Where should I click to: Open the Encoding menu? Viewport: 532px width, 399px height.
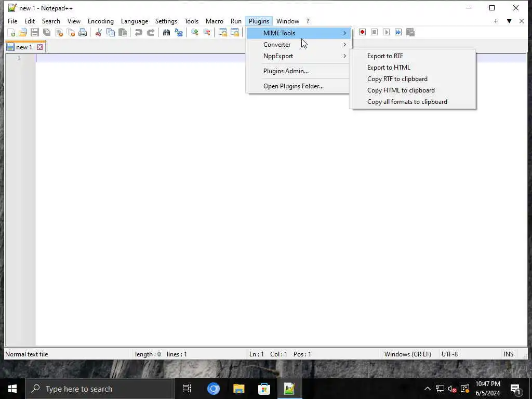click(101, 21)
